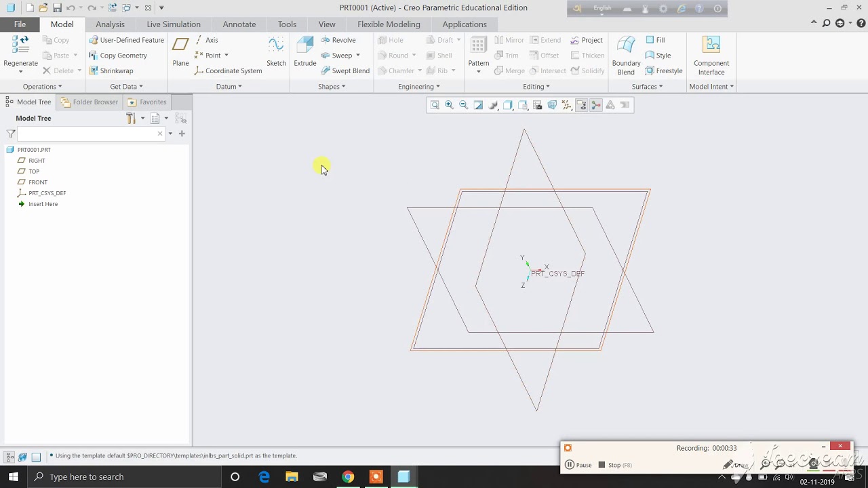
Task: Click the taskbar search box
Action: pyautogui.click(x=124, y=476)
